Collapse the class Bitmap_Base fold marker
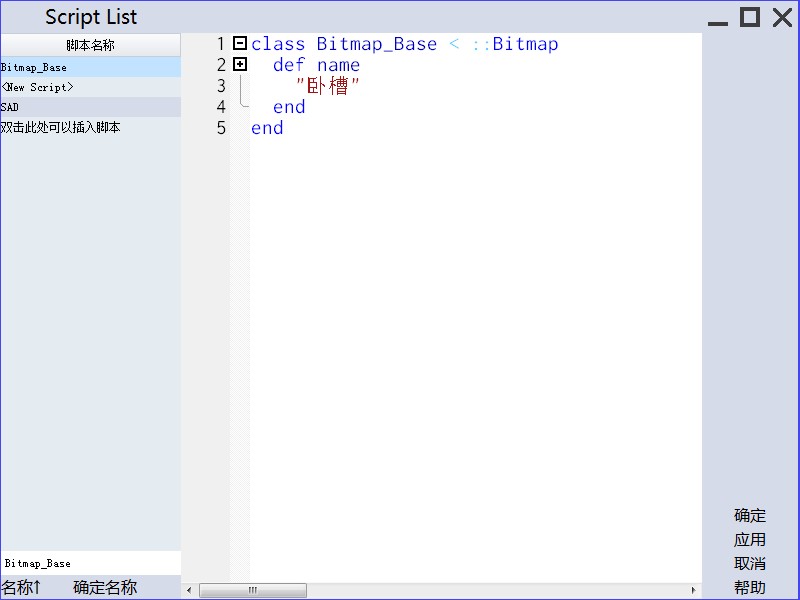 240,43
